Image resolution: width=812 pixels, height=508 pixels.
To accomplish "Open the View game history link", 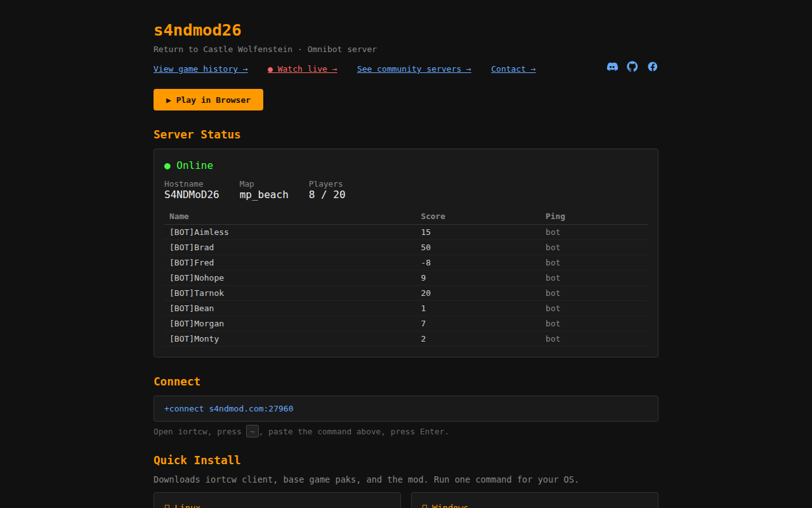I will (200, 69).
